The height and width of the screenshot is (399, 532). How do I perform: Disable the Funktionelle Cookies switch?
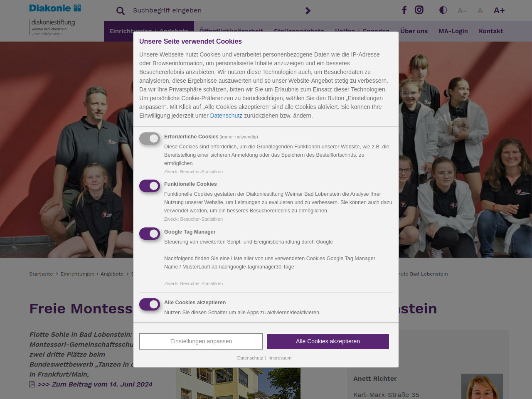[150, 186]
